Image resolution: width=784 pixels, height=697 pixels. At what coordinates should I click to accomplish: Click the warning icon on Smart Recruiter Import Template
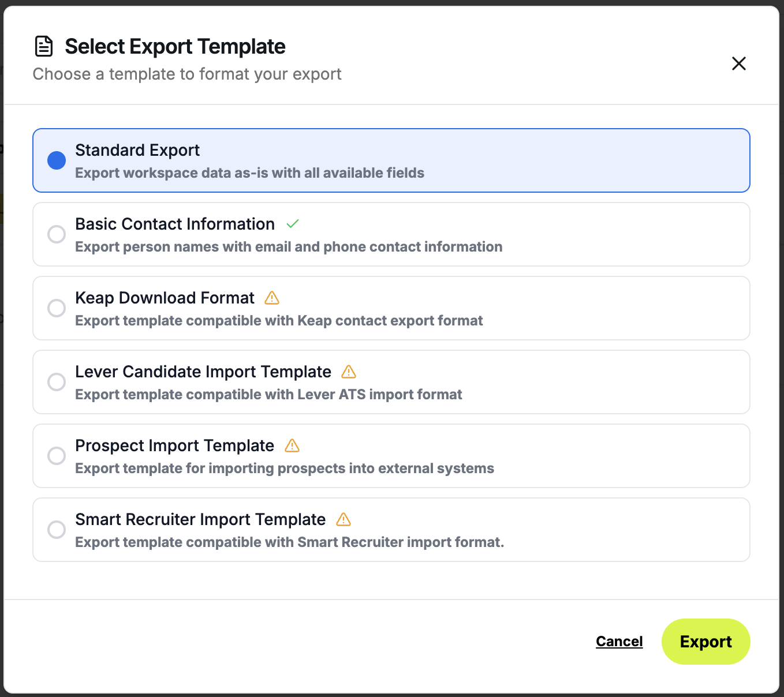click(x=344, y=519)
